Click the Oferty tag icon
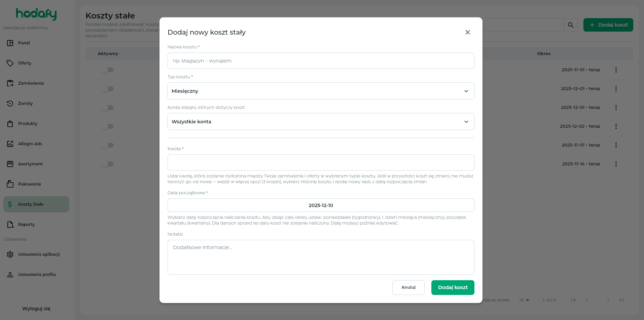 coord(10,63)
